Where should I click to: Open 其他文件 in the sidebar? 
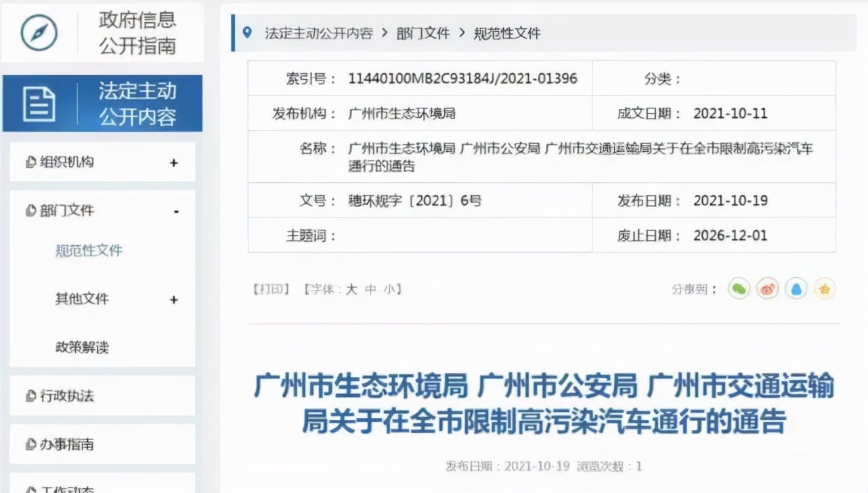coord(82,299)
